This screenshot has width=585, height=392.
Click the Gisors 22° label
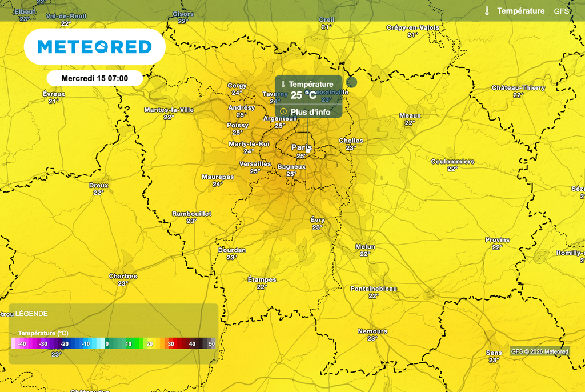click(183, 18)
